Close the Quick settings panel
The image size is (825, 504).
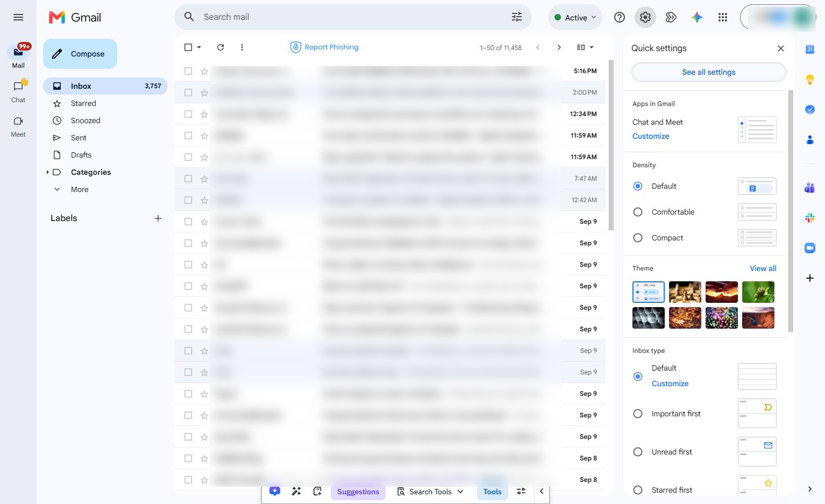(781, 48)
